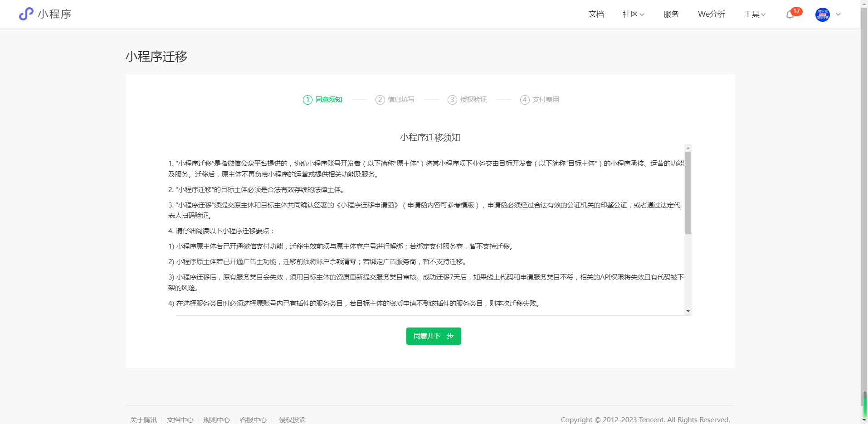This screenshot has height=424, width=868.
Task: Click step 2 信息填写 indicator
Action: [395, 100]
